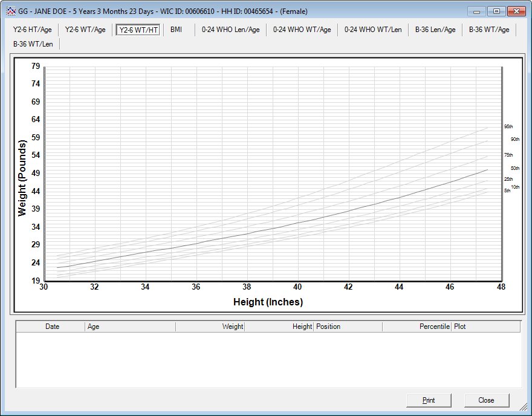Image resolution: width=532 pixels, height=416 pixels.
Task: Switch to the Y2-6 HT/Age tab
Action: (x=32, y=30)
